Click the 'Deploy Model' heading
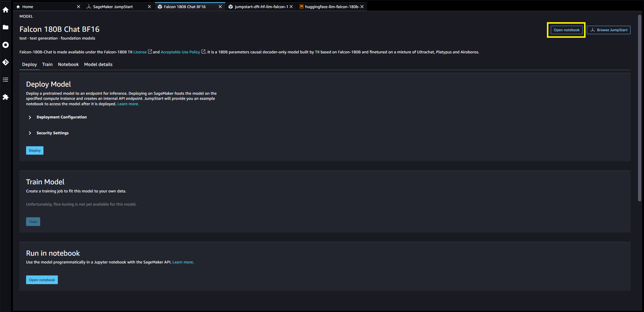Image resolution: width=644 pixels, height=312 pixels. click(x=49, y=84)
